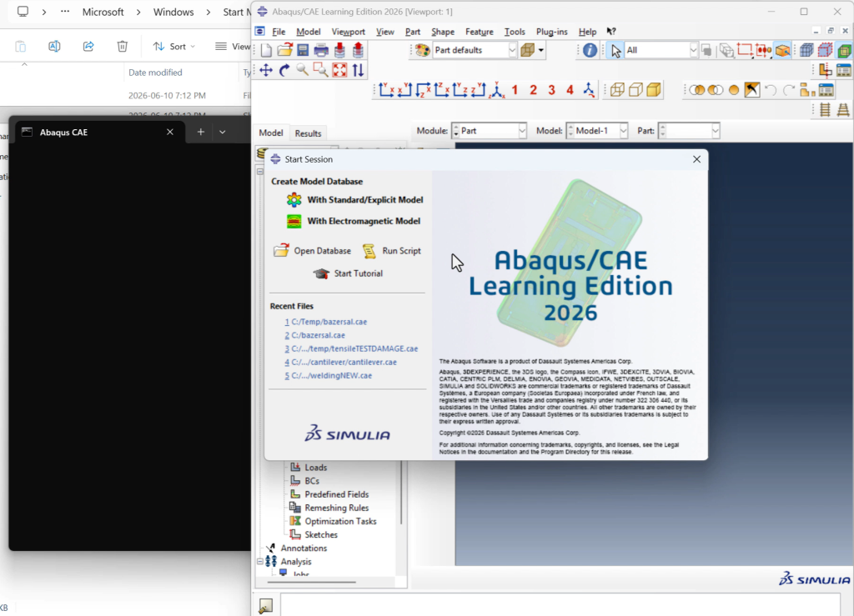Add new tab in Abaqus CAE terminal
This screenshot has width=854, height=616.
pyautogui.click(x=200, y=132)
